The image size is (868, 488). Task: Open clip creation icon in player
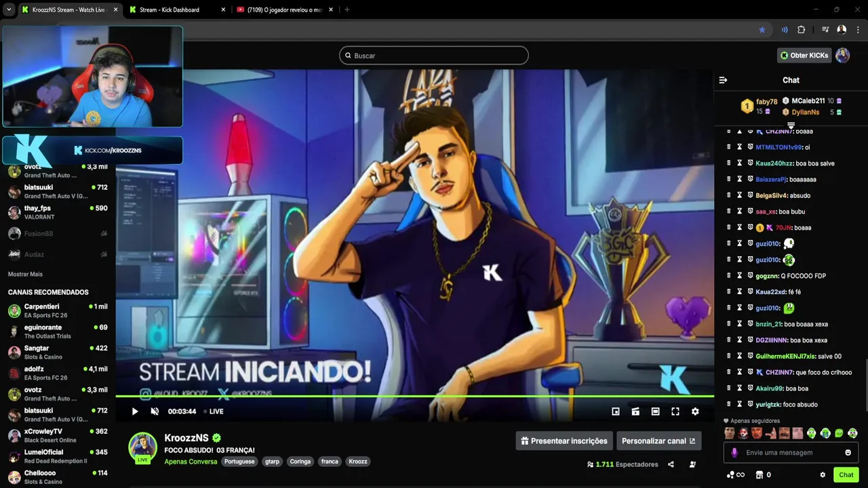pyautogui.click(x=635, y=411)
